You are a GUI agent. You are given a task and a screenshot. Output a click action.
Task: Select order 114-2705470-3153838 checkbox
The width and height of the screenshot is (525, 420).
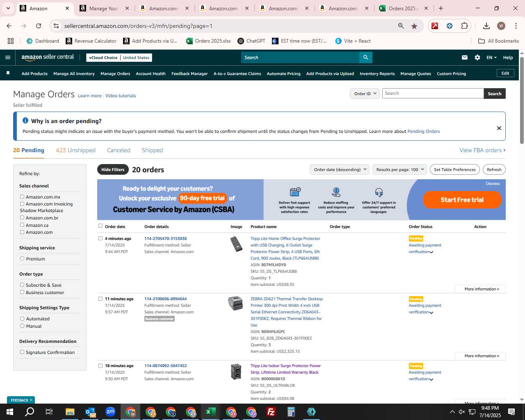click(x=100, y=238)
